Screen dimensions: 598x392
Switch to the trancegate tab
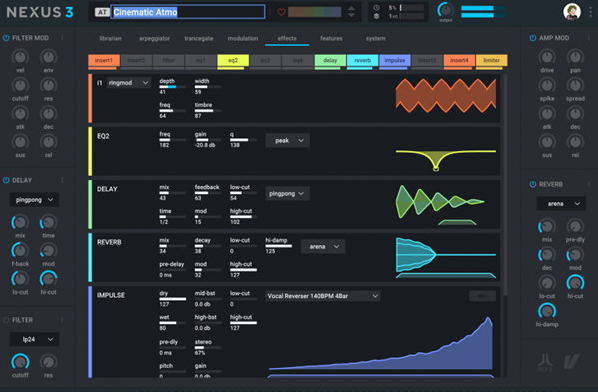pos(199,39)
